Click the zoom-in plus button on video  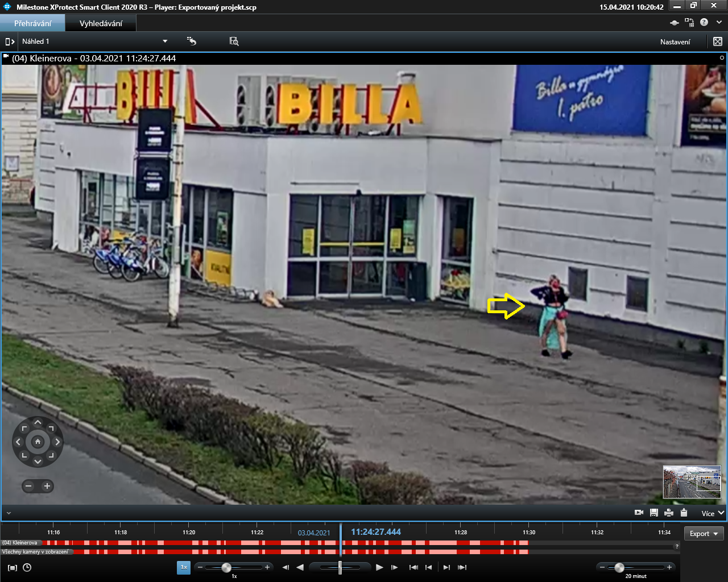(47, 486)
